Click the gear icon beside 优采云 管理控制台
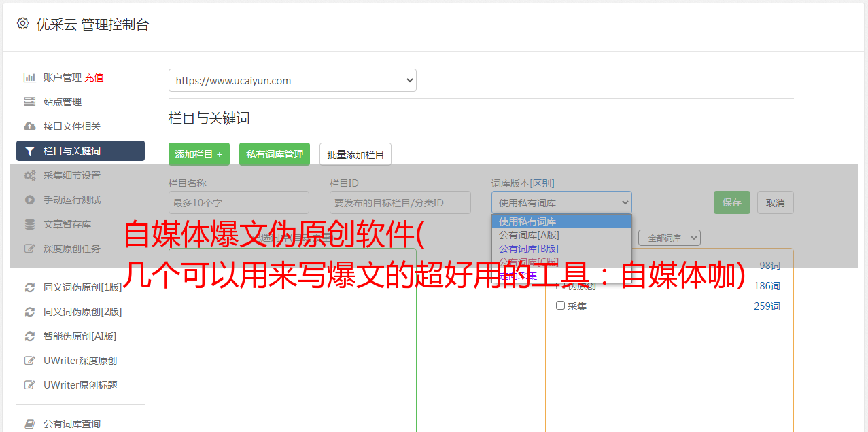This screenshot has width=868, height=432. [x=22, y=24]
